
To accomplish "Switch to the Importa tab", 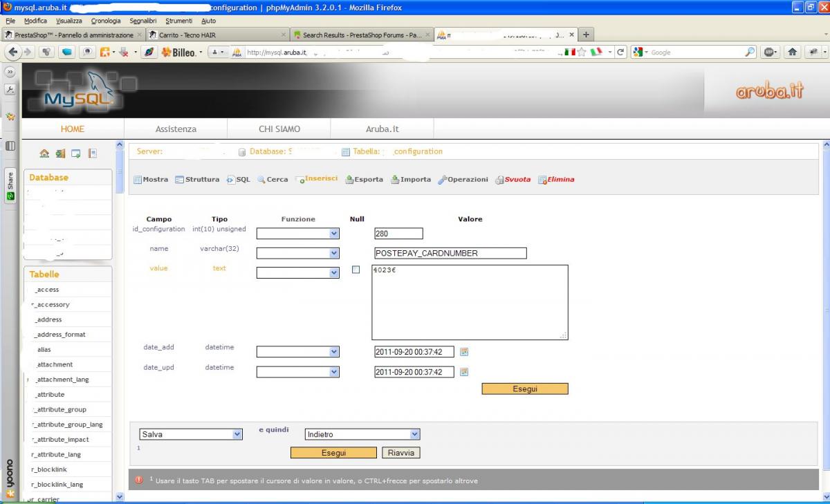I will [x=410, y=180].
